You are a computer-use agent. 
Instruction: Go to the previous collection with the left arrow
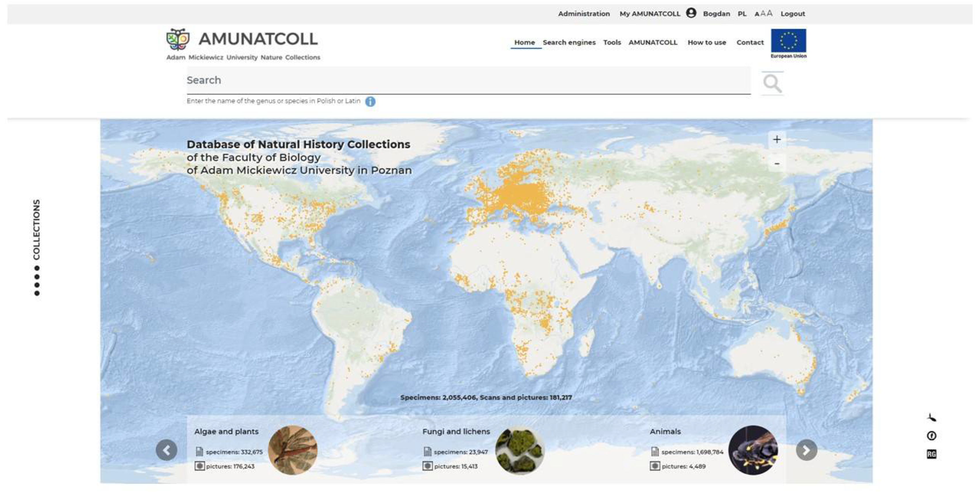point(167,450)
